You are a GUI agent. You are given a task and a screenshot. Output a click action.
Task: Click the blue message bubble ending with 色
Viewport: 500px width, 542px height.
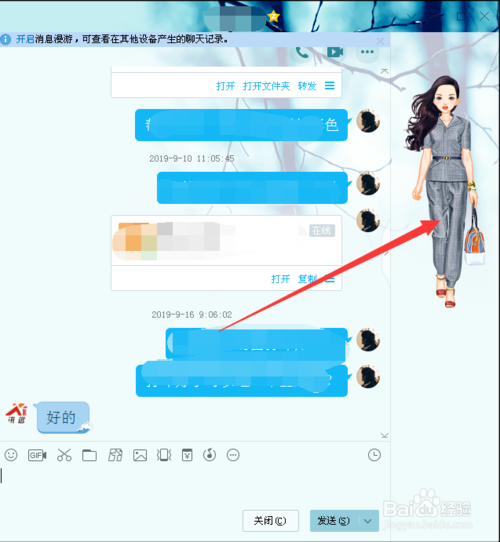point(241,125)
